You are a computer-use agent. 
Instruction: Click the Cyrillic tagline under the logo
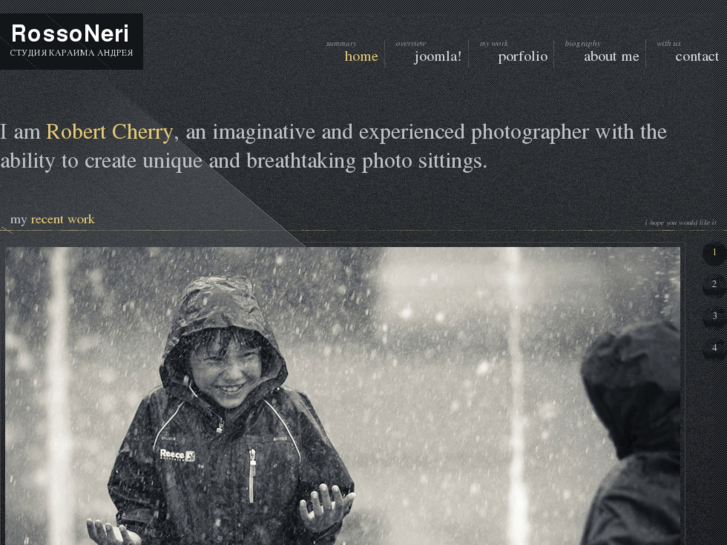(x=71, y=53)
